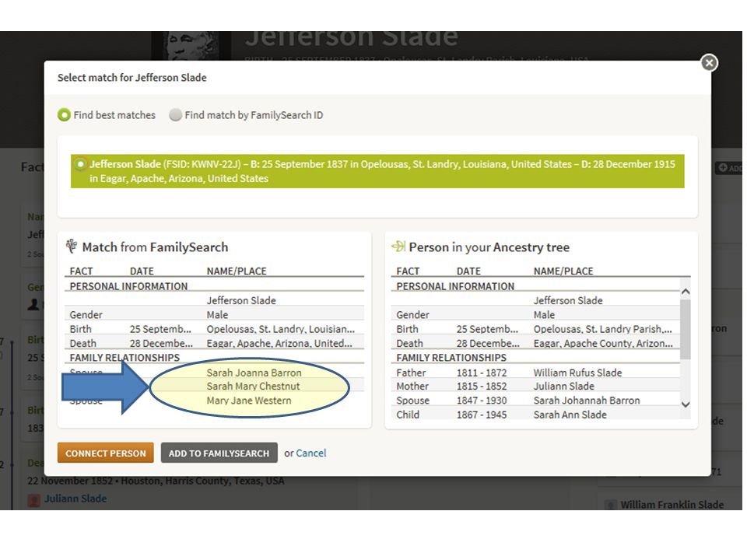The height and width of the screenshot is (560, 747).
Task: Click spouse dates 1847 - 1930
Action: (482, 401)
